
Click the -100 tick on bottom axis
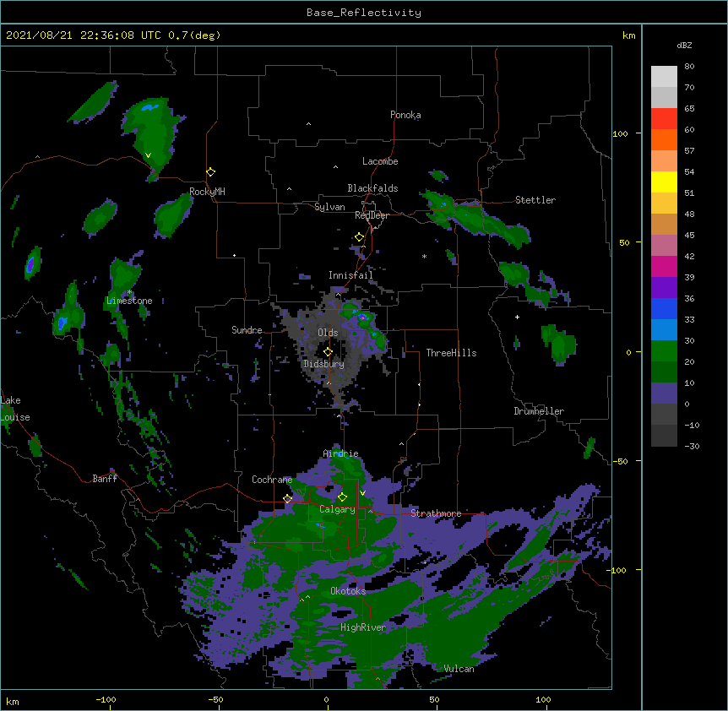point(106,699)
